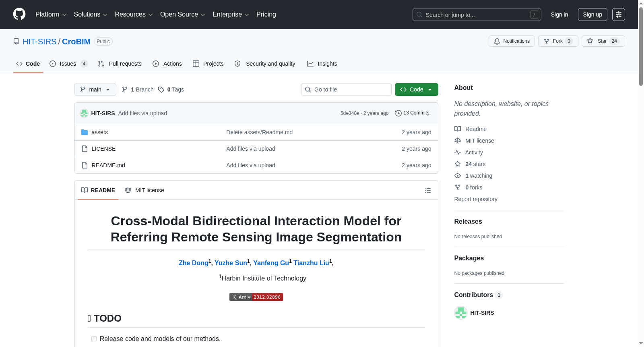Click the fork icon beside 0 forks
Viewport: 644px width, 347px height.
pyautogui.click(x=458, y=187)
